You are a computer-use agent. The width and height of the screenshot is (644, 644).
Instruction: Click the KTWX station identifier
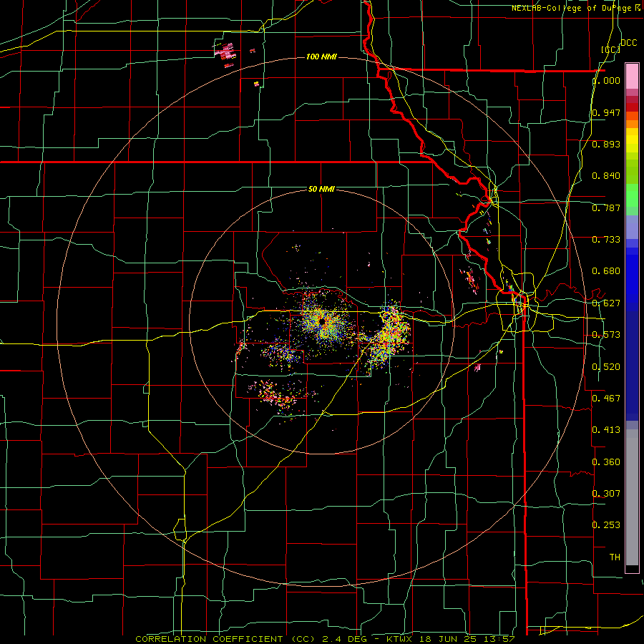pyautogui.click(x=399, y=639)
